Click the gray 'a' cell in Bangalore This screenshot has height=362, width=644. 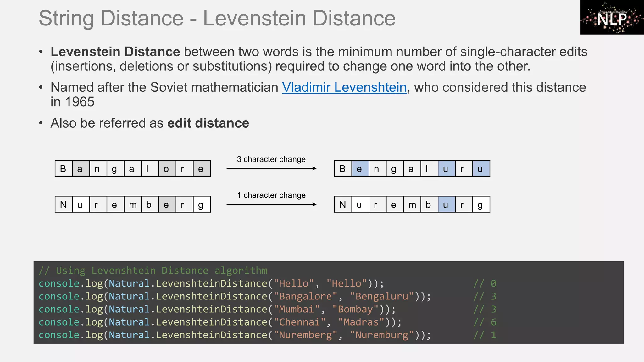coord(80,169)
